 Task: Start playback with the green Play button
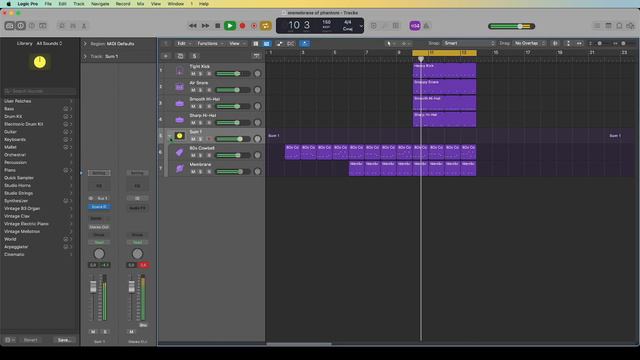[230, 26]
